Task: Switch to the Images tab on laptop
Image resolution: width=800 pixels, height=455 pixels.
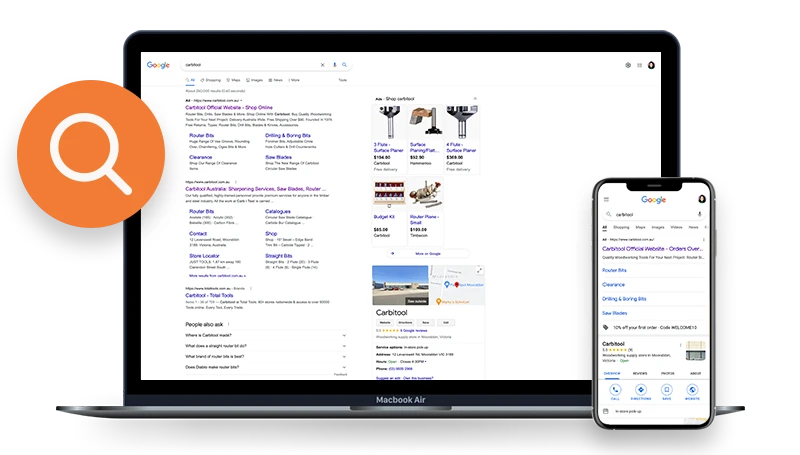Action: click(255, 79)
